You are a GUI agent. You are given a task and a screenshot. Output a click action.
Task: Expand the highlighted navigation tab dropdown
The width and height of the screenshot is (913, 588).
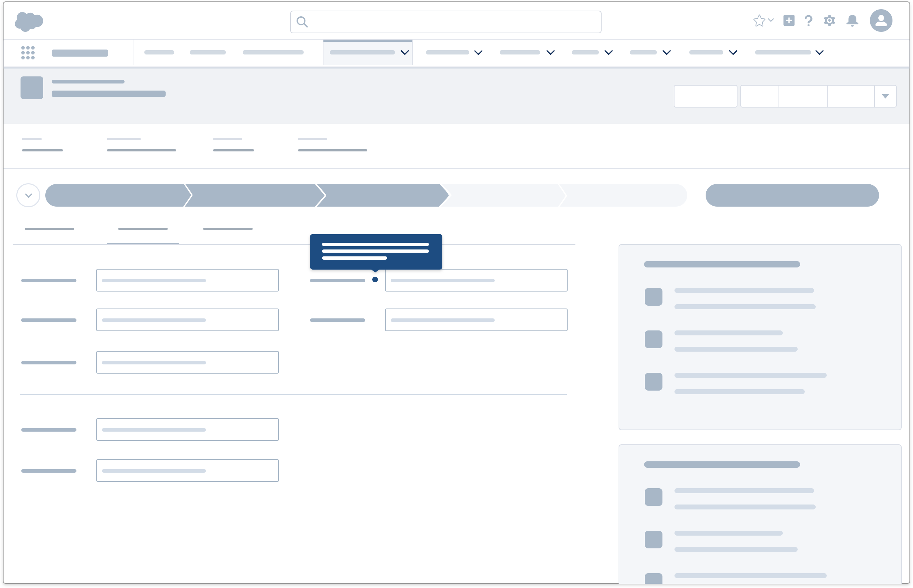[x=404, y=52]
